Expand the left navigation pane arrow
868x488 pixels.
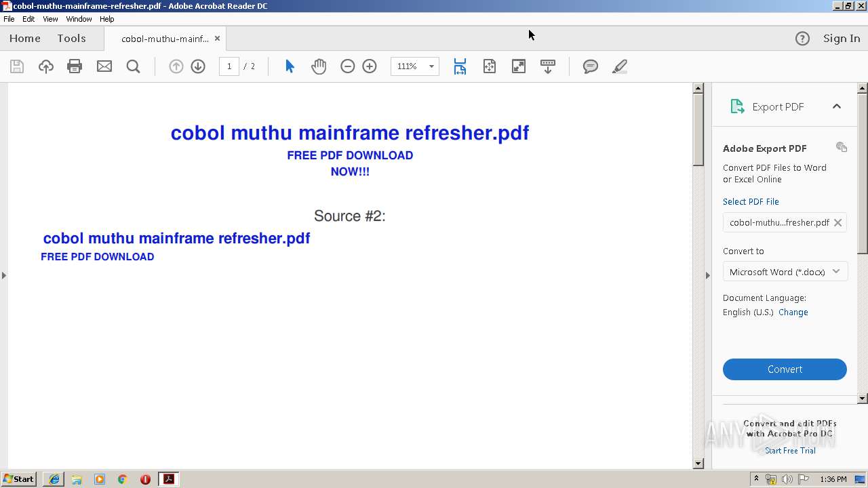4,275
